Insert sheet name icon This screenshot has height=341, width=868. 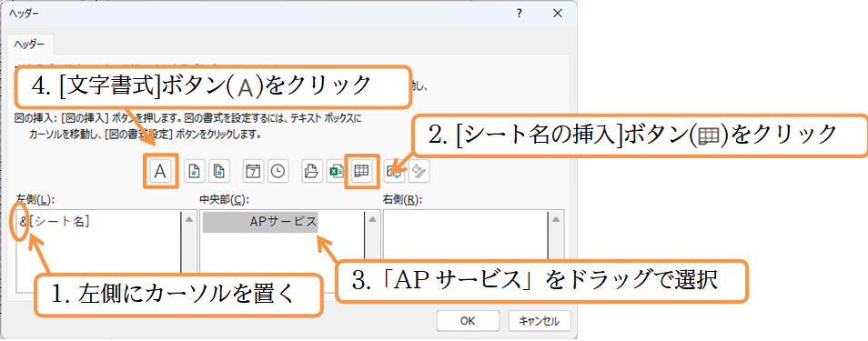361,172
